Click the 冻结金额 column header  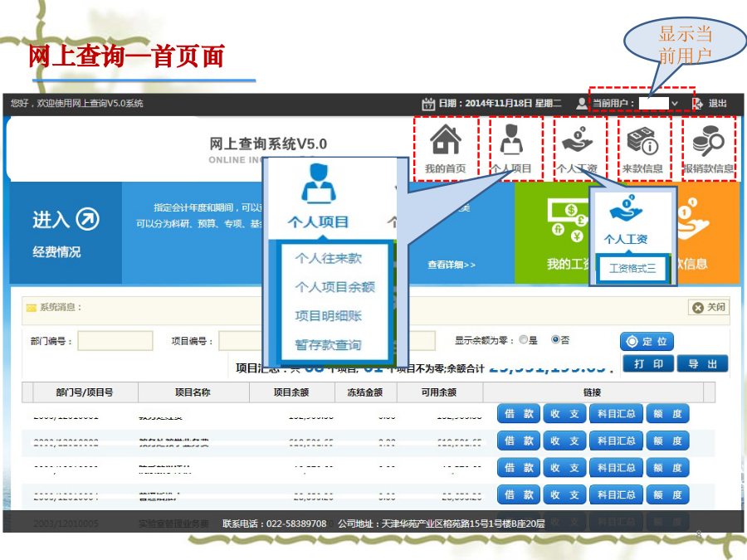point(365,392)
